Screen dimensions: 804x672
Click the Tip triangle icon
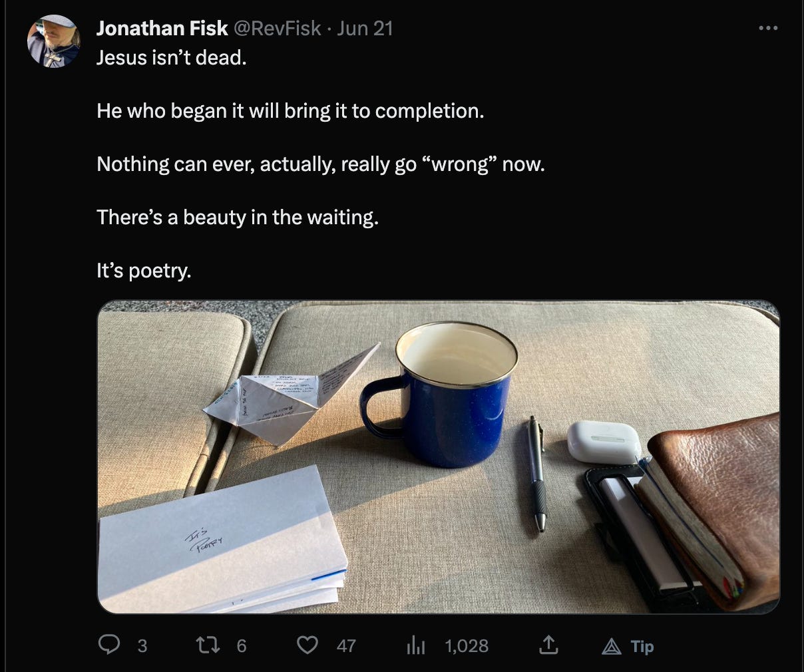coord(610,645)
